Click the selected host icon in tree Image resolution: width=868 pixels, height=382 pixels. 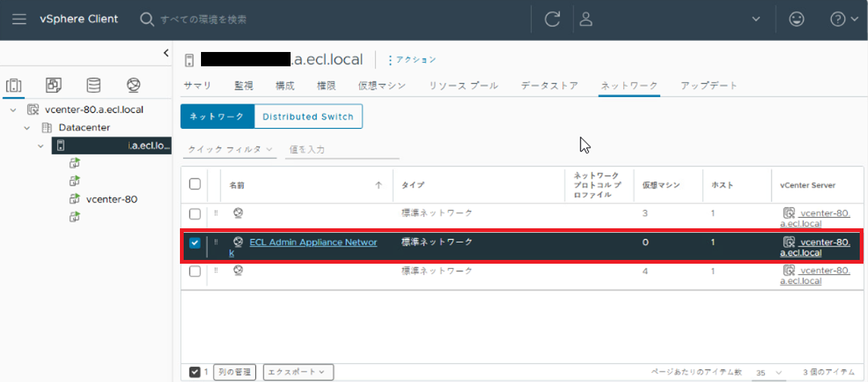[x=61, y=146]
